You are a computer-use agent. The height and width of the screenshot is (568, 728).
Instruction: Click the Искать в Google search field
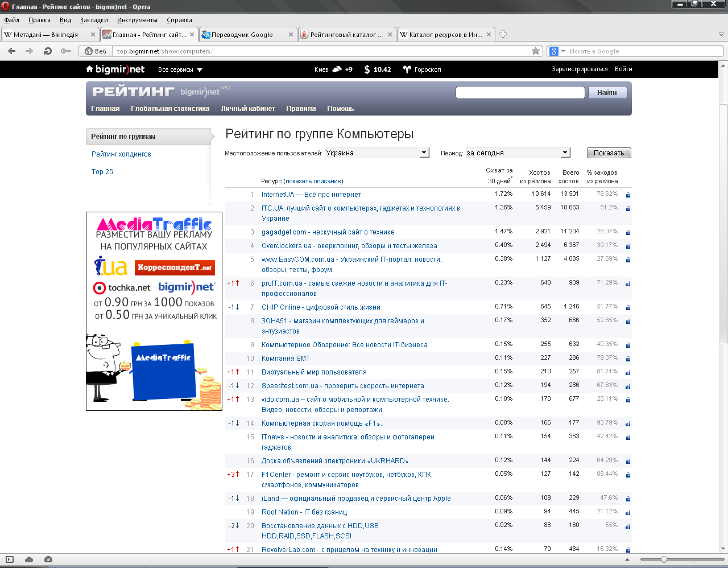tap(644, 51)
